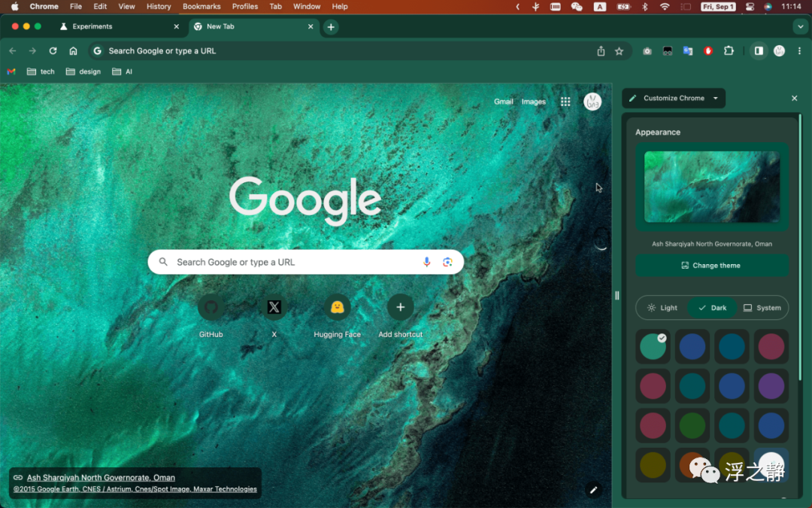Click the Google search box on page

point(305,263)
